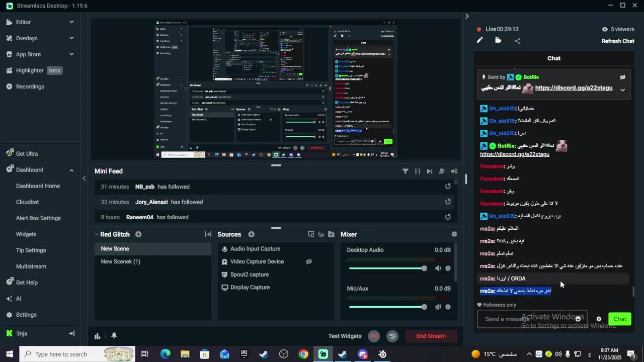Replay the NB_sxb follow alert
The height and width of the screenshot is (362, 644).
pos(448,187)
